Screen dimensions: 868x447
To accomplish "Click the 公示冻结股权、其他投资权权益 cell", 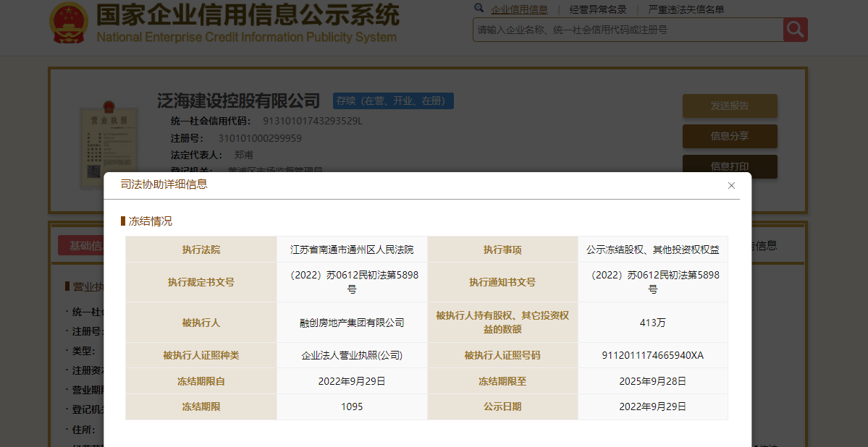I will (x=653, y=250).
